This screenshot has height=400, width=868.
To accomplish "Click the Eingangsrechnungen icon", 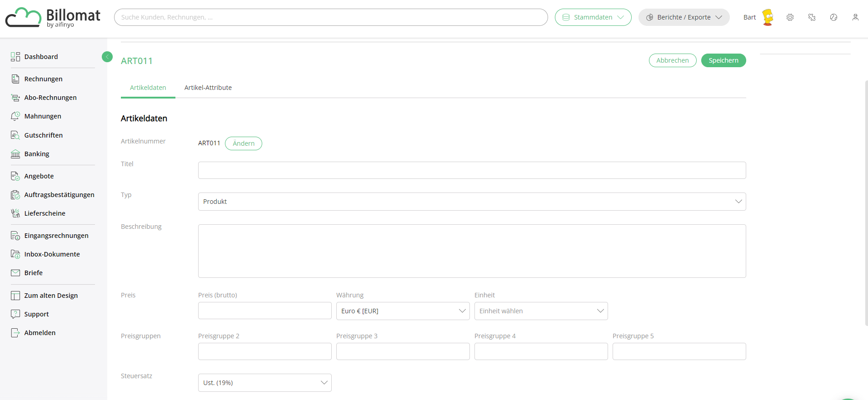I will click(x=15, y=236).
